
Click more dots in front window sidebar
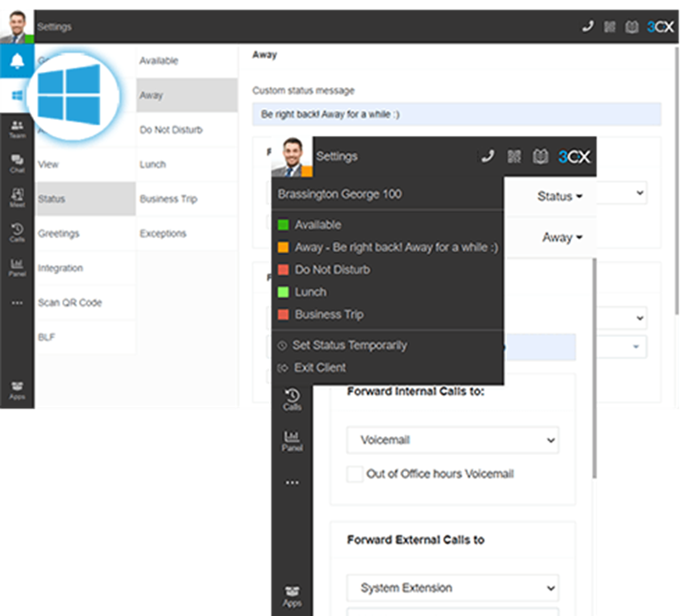(x=292, y=483)
